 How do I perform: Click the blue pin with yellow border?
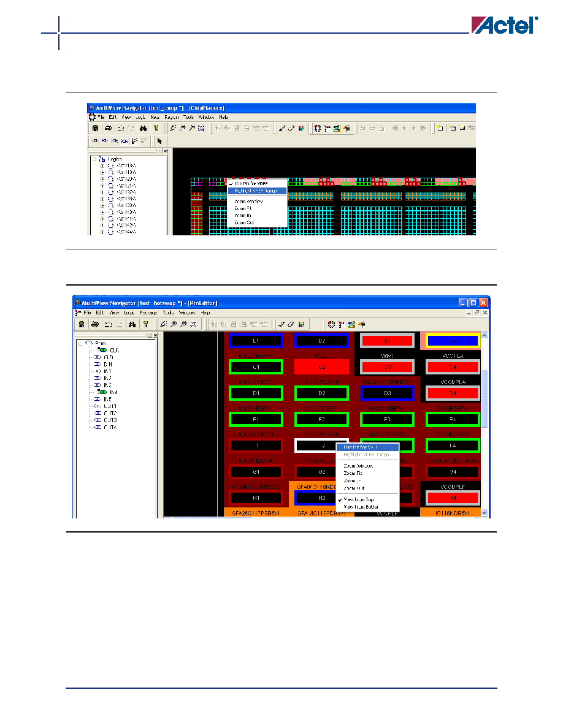click(x=453, y=341)
